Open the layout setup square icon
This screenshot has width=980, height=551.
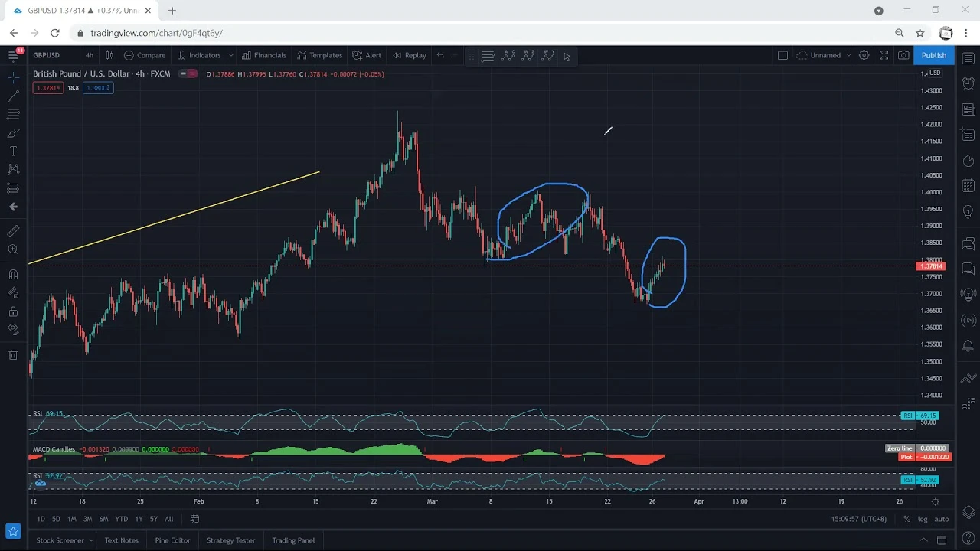tap(782, 55)
